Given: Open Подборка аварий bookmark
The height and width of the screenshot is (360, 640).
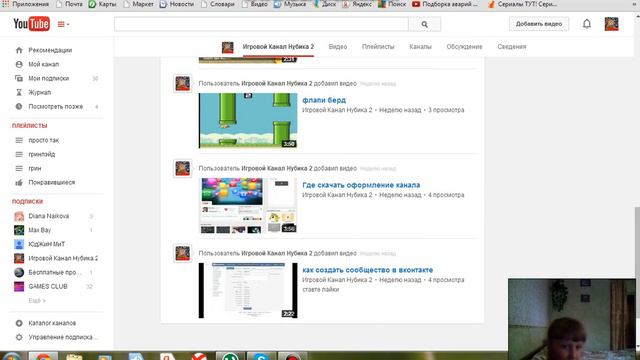Looking at the screenshot, I should pyautogui.click(x=444, y=4).
